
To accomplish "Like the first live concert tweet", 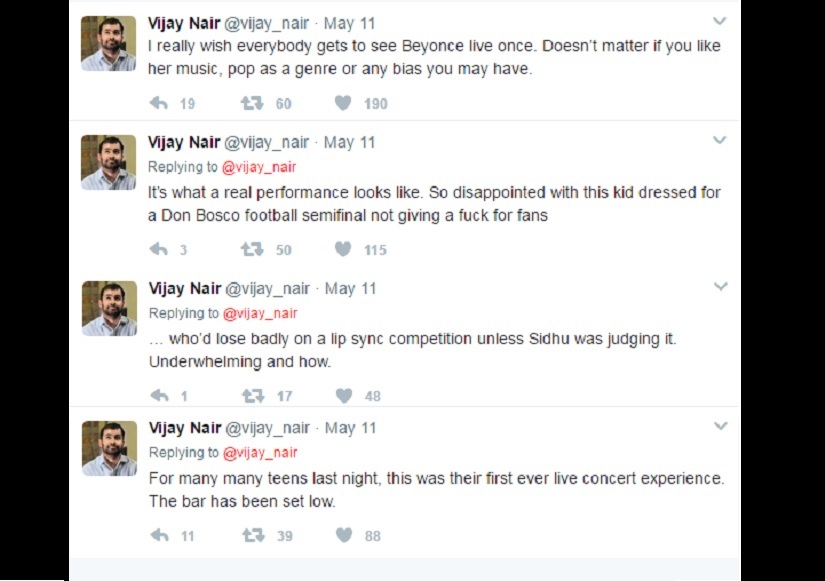I will [x=343, y=535].
